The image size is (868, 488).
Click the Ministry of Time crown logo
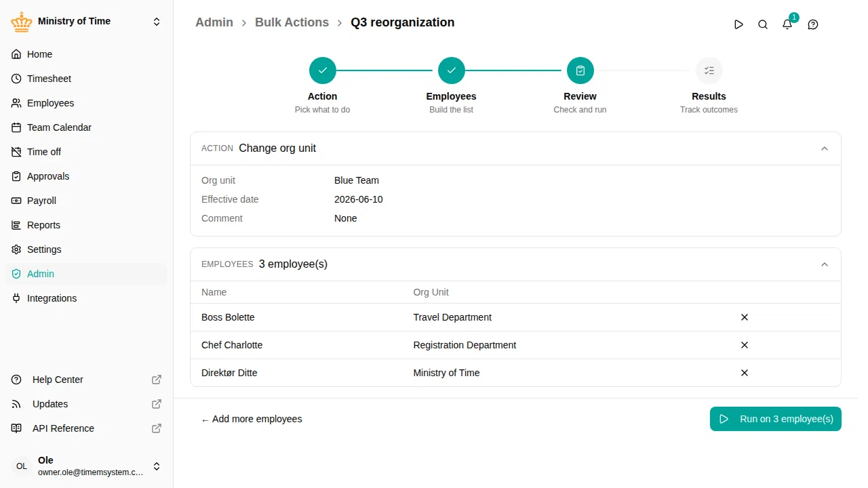[x=22, y=22]
